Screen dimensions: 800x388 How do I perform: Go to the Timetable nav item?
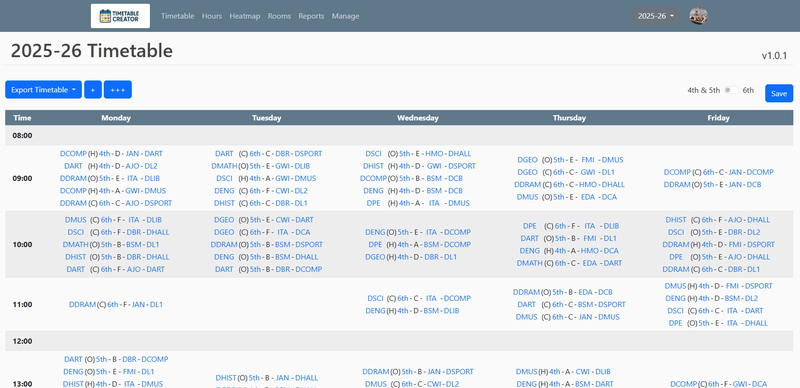pyautogui.click(x=178, y=16)
